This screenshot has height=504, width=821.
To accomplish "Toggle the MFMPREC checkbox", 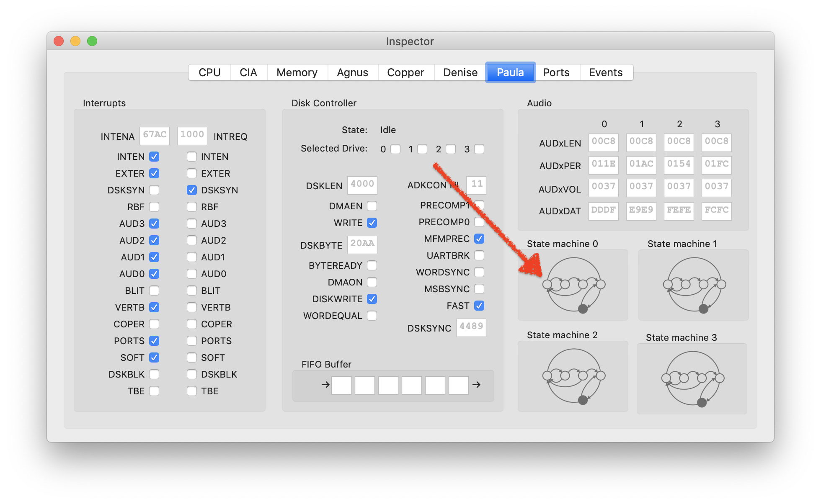I will tap(479, 239).
